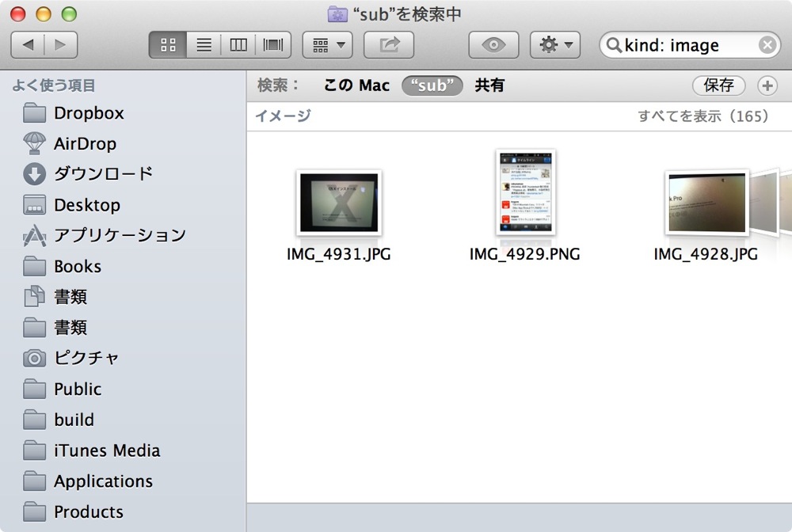Select the IMG_4928.JPG thumbnail

[706, 203]
